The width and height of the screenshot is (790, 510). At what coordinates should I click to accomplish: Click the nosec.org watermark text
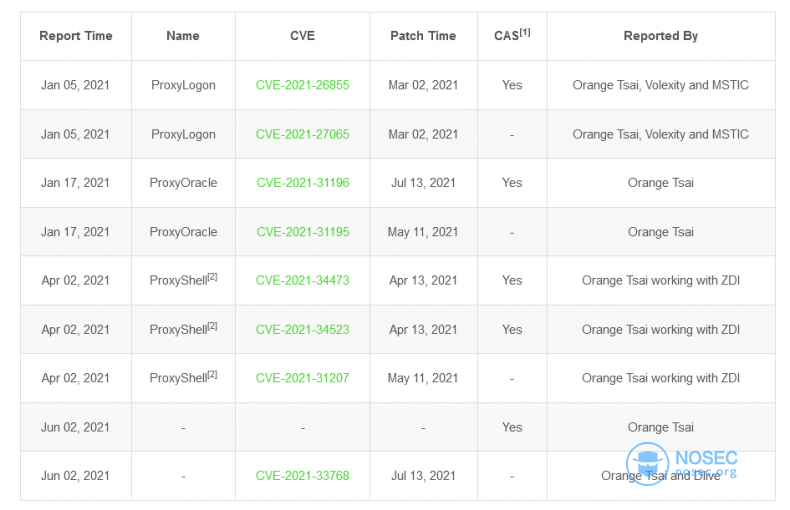click(706, 473)
